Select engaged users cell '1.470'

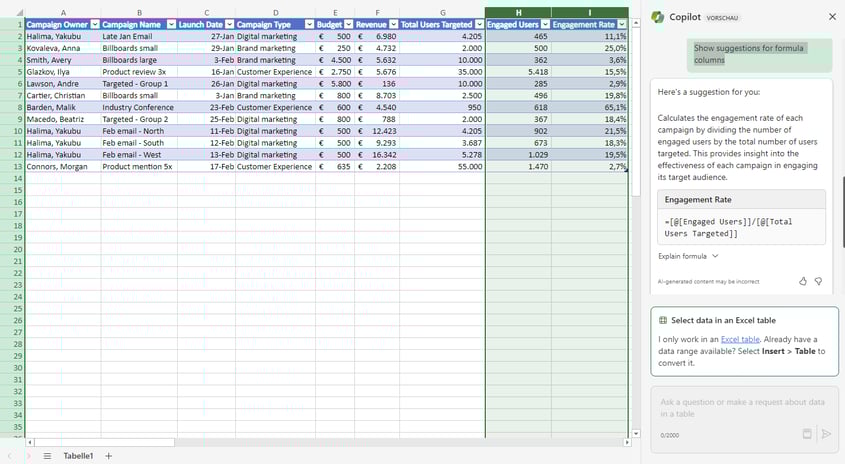point(518,167)
